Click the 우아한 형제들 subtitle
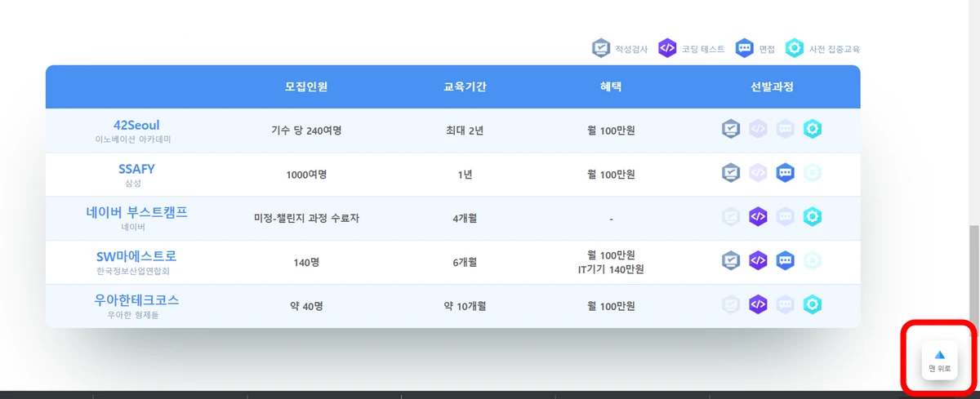The image size is (980, 399). (133, 315)
